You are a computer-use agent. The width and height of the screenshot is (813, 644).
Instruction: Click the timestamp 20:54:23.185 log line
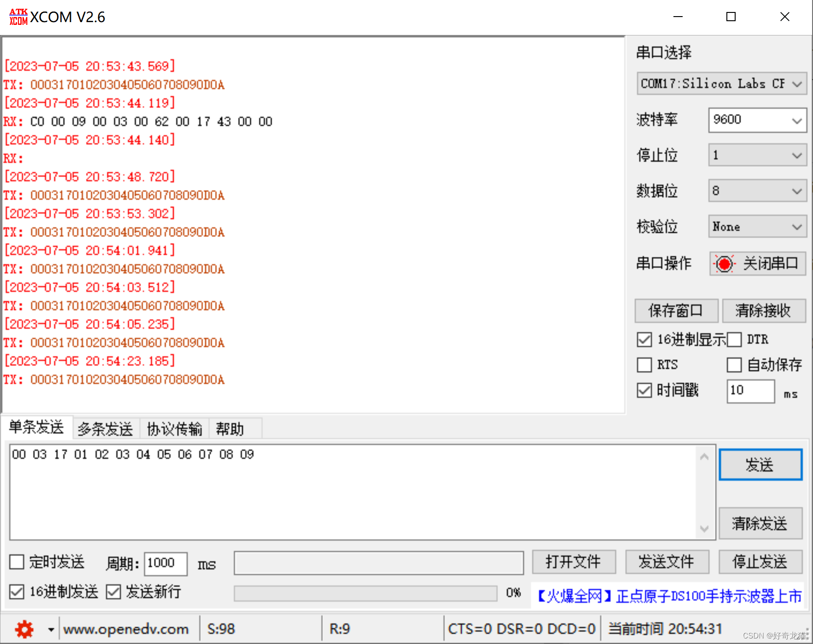pos(90,361)
